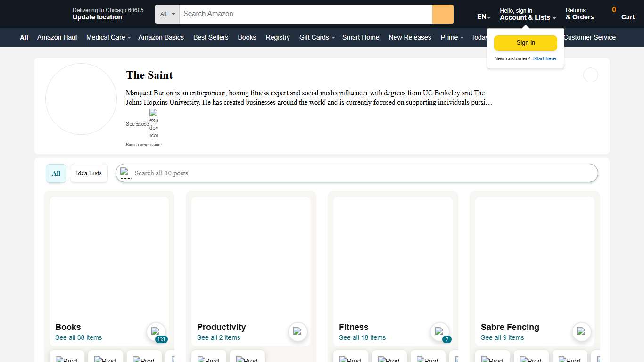Expand the EN language dropdown
The image size is (644, 362).
483,16
